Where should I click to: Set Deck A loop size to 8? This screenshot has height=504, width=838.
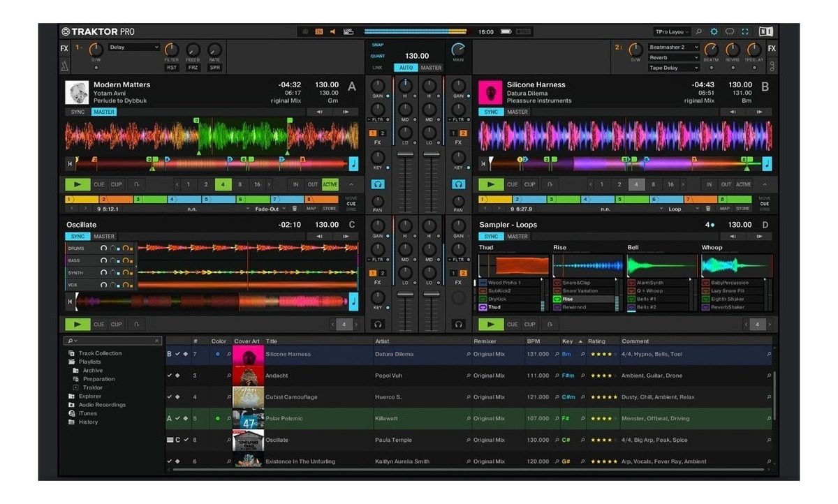click(x=240, y=185)
